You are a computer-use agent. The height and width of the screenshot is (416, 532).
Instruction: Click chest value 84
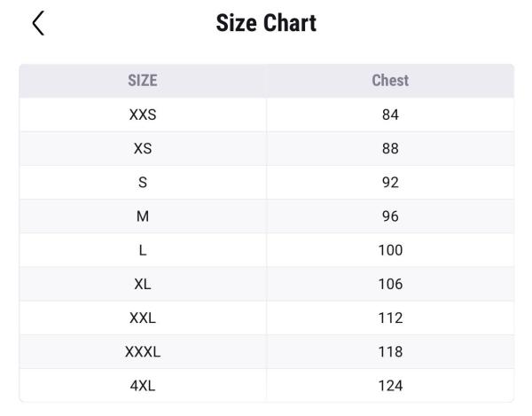click(390, 115)
